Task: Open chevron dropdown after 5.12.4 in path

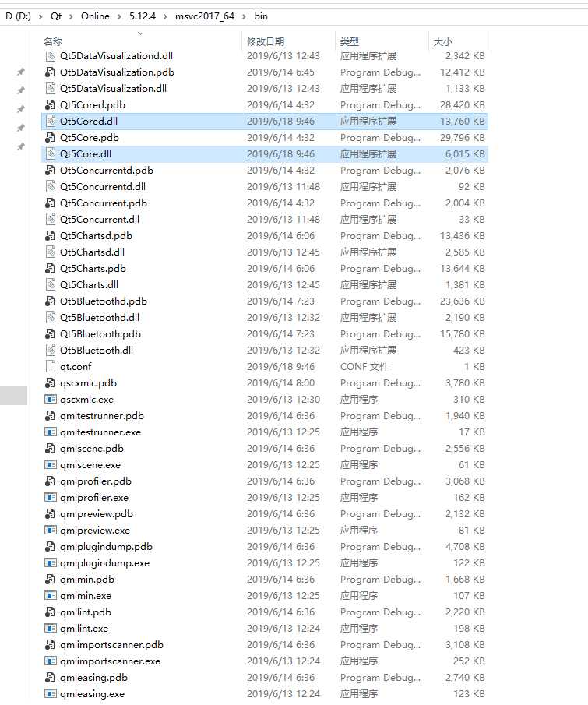Action: (165, 16)
